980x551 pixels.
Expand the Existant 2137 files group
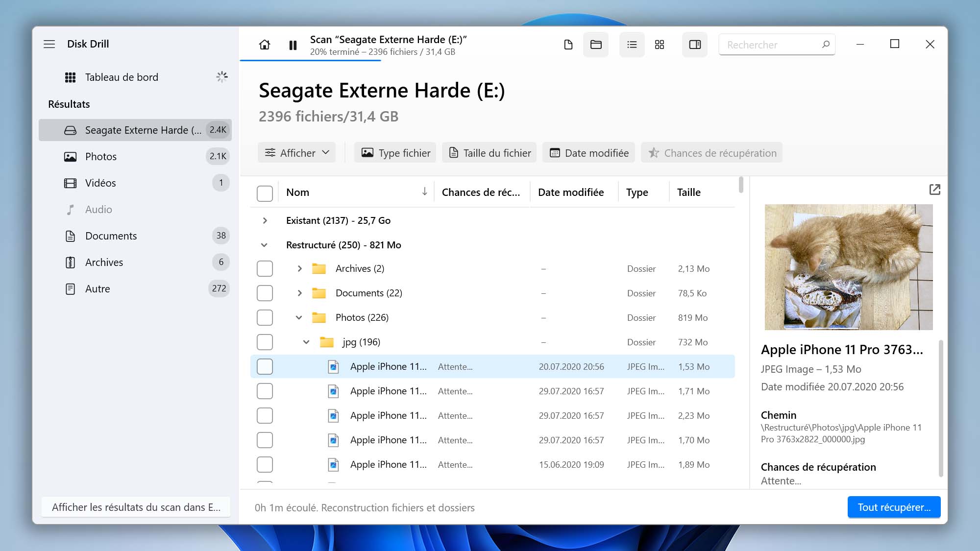click(265, 220)
